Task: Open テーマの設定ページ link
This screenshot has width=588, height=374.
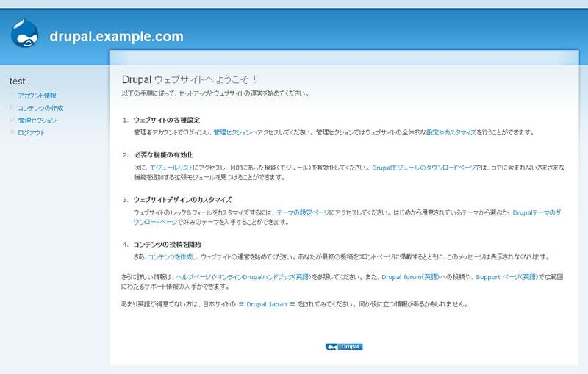Action: point(303,212)
